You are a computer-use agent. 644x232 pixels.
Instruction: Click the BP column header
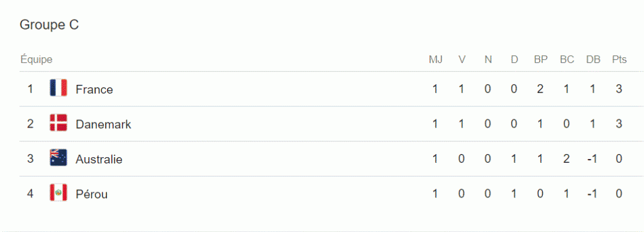click(x=540, y=60)
